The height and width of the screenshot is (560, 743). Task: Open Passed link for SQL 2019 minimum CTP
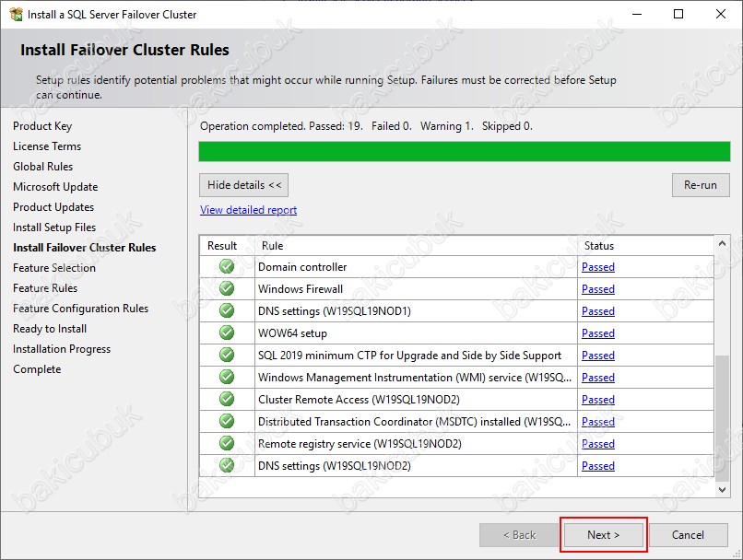coord(598,355)
